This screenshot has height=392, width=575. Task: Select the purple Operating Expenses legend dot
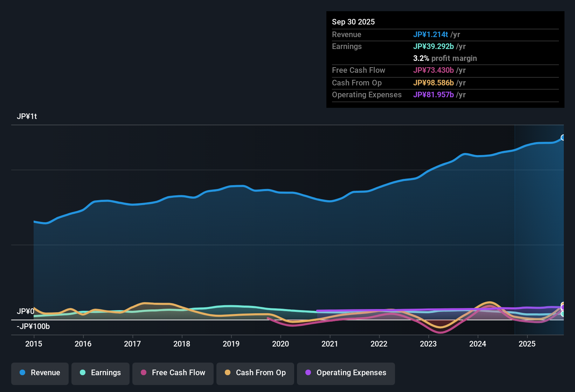pos(308,373)
